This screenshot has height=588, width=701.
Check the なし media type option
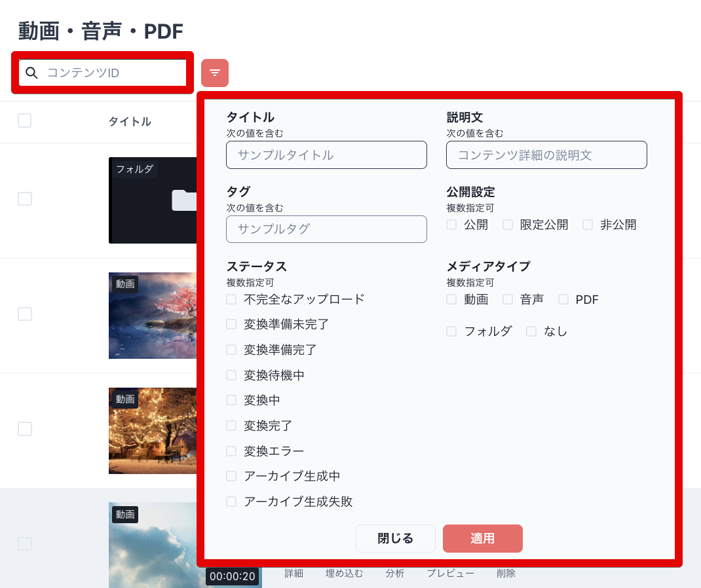pyautogui.click(x=531, y=331)
